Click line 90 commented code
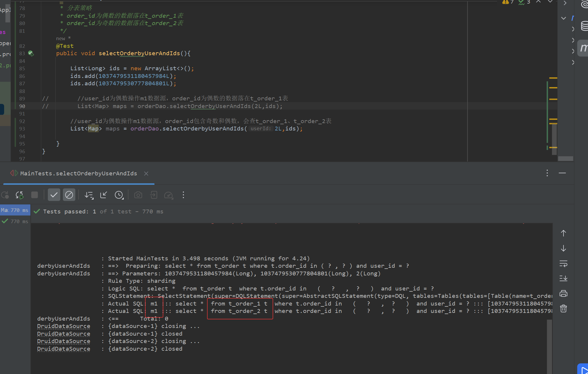Screen dimensions: 588x374 click(x=180, y=106)
